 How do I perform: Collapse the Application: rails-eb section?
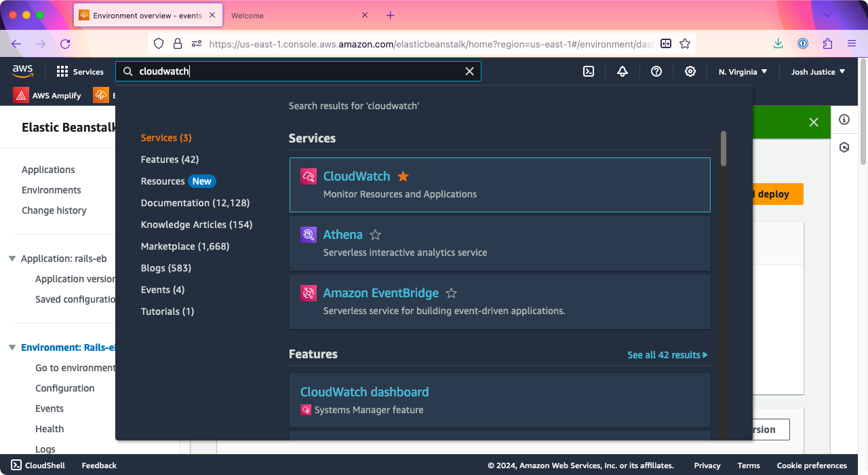click(x=12, y=259)
